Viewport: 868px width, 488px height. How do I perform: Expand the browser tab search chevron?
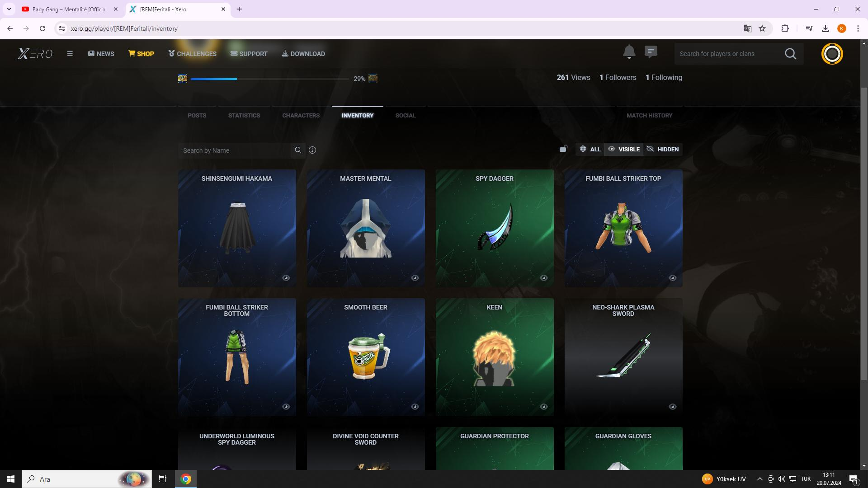(x=9, y=9)
